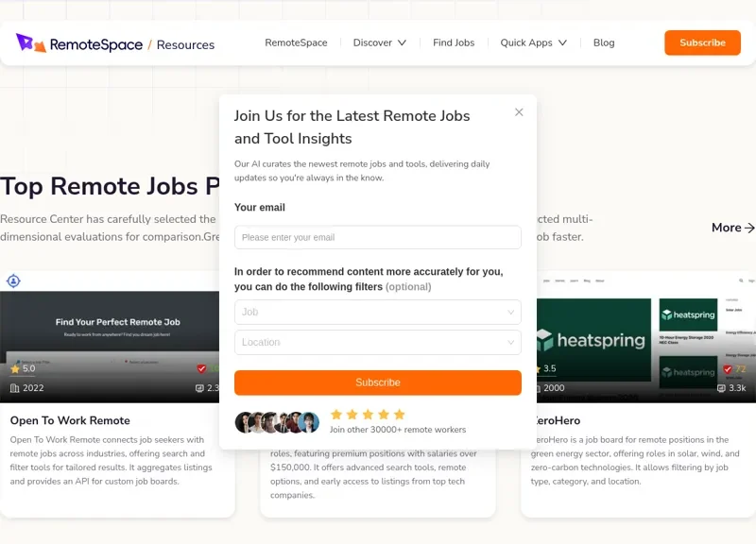
Task: Open the Job filter dropdown
Action: (x=378, y=312)
